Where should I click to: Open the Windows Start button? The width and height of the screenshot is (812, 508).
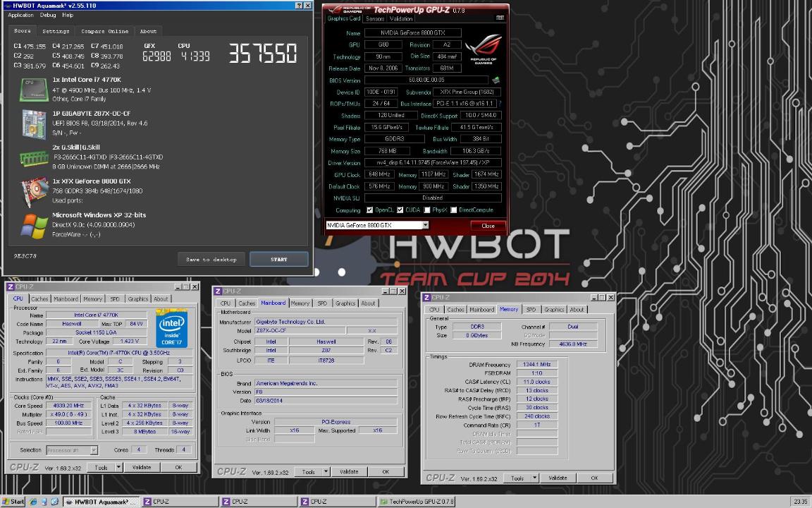tap(13, 501)
